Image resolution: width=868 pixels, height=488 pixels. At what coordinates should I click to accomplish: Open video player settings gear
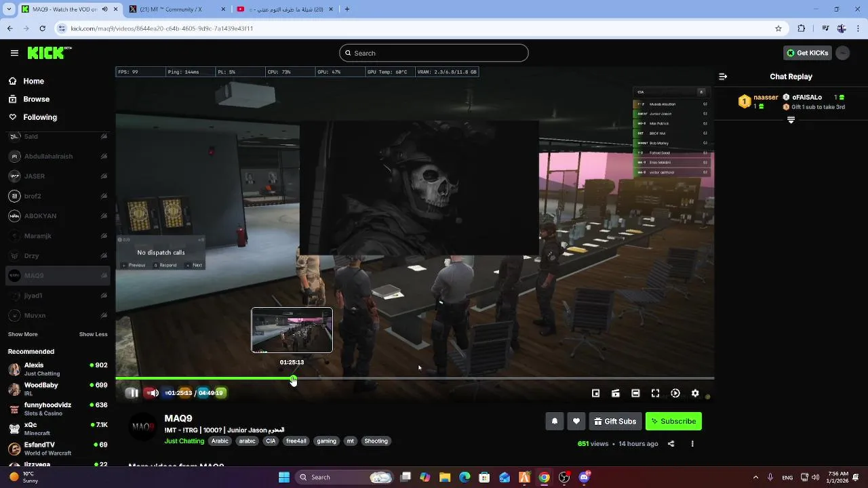tap(695, 393)
